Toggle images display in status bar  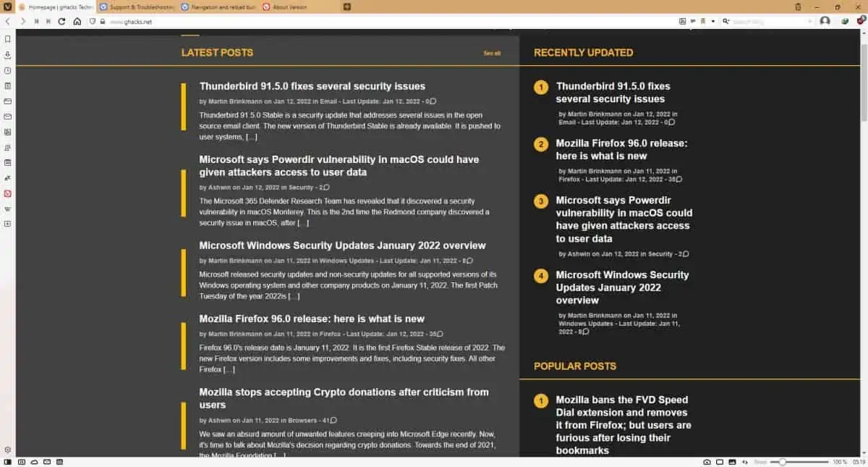click(732, 461)
